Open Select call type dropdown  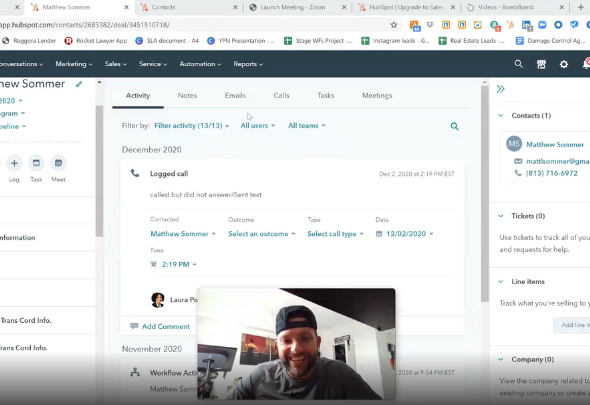[335, 234]
